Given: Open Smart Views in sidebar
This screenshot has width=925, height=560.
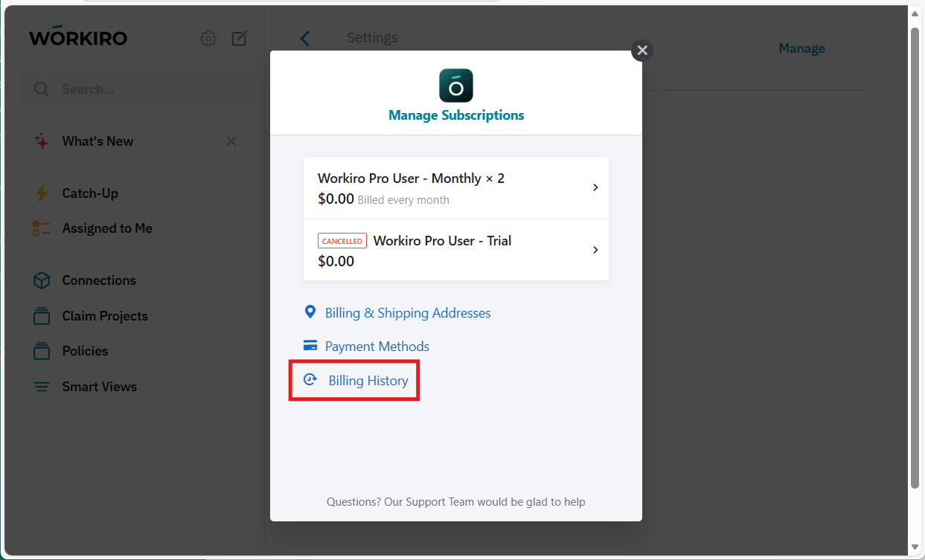Looking at the screenshot, I should (99, 387).
